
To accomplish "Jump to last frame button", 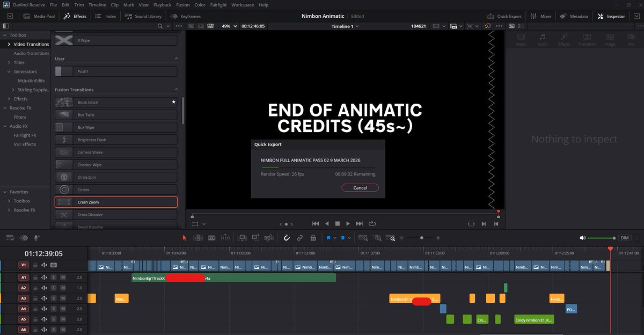I will 360,223.
